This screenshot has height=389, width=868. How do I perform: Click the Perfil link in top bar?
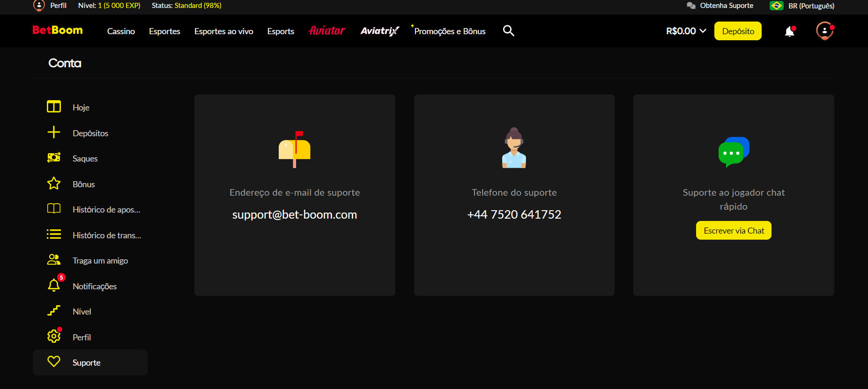[59, 6]
